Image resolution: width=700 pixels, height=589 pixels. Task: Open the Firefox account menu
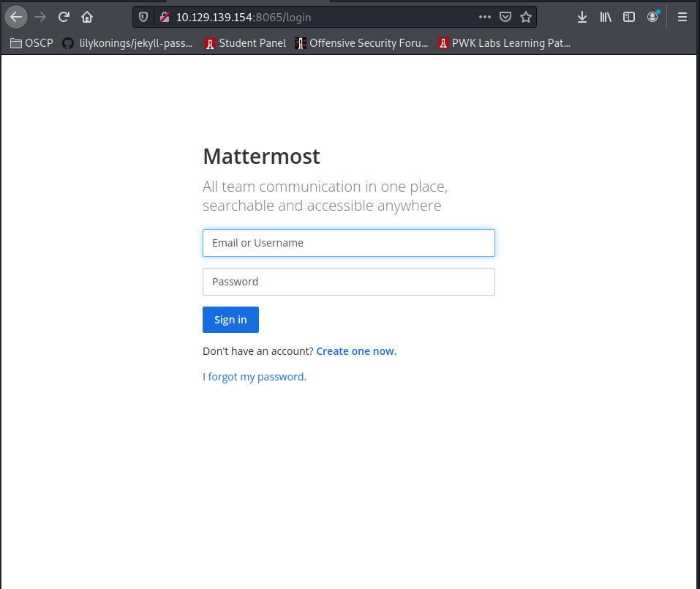(652, 17)
